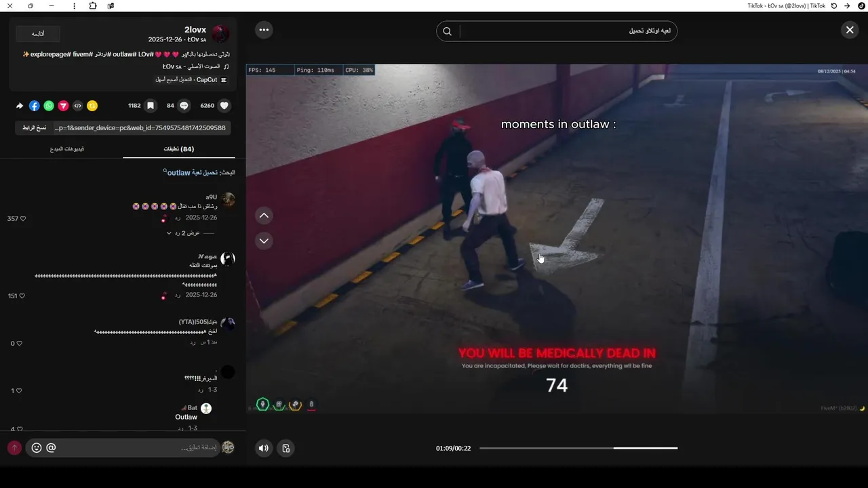Expand 2 replies under a9U's comment

(186, 233)
